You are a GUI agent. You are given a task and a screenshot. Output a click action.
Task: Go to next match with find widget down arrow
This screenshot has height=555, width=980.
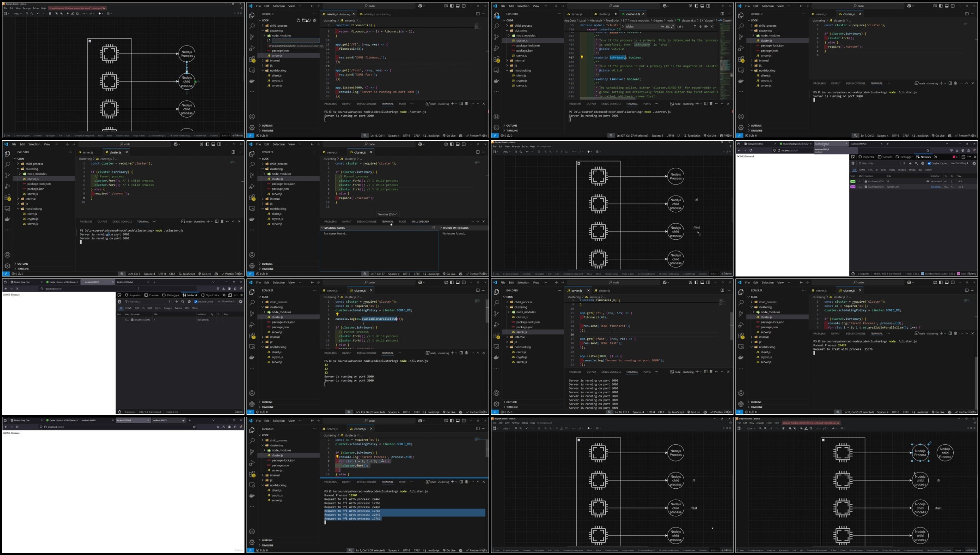click(700, 27)
